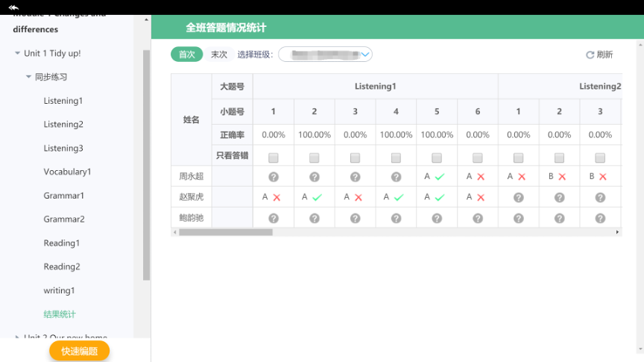644x362 pixels.
Task: Click the 快速编题 orange button
Action: (79, 351)
